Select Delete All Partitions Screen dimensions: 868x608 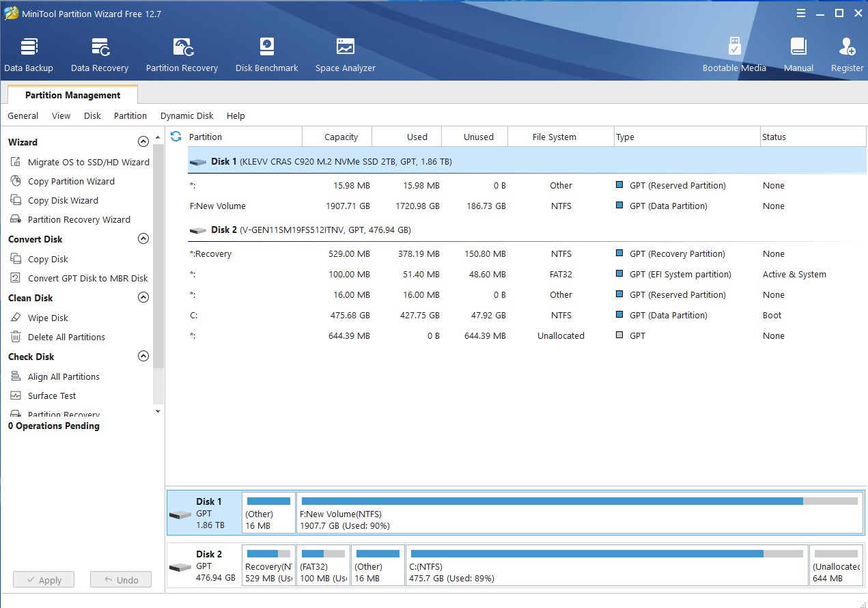pos(58,337)
